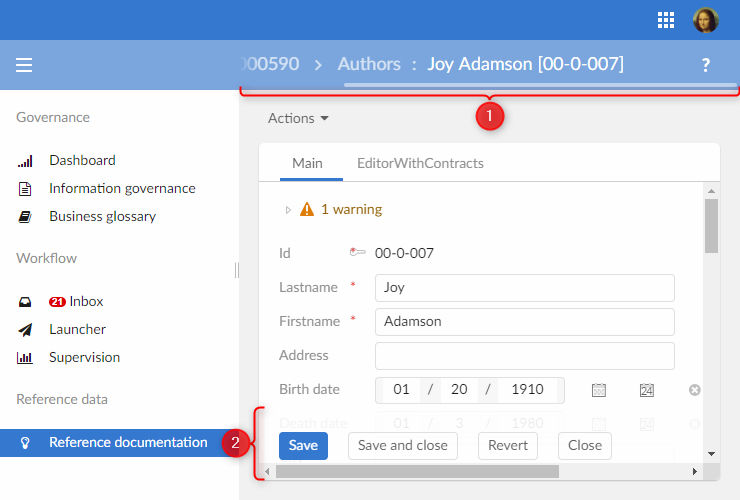Screen dimensions: 740x500
Task: Click the Birth date year field
Action: [x=527, y=390]
